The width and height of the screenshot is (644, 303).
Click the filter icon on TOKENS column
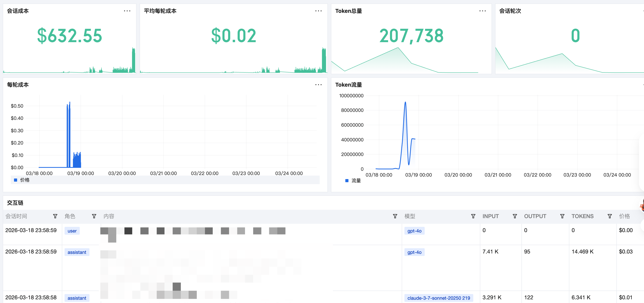610,216
